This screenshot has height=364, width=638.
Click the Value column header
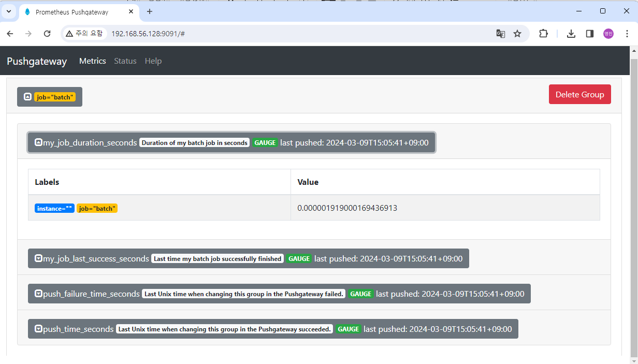(308, 182)
